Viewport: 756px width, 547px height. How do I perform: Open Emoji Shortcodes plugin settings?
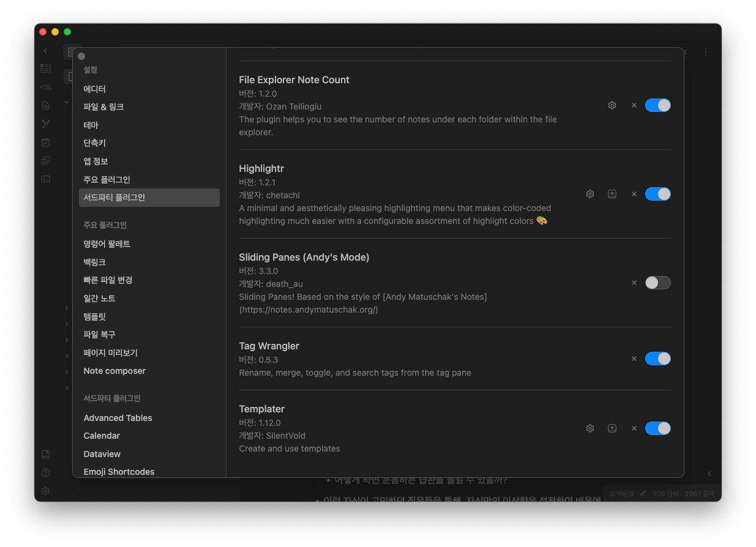coord(149,472)
